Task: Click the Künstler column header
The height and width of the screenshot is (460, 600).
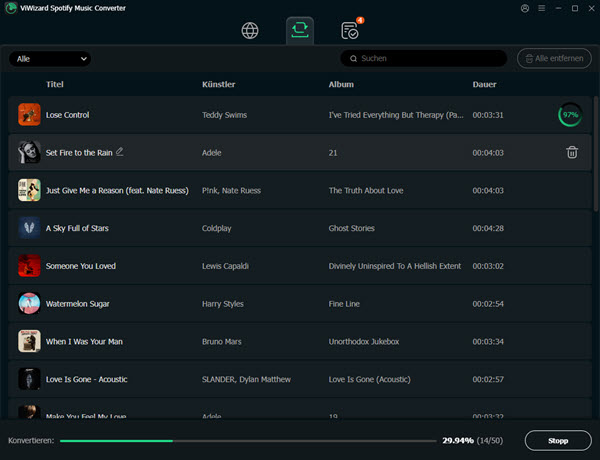Action: (218, 84)
